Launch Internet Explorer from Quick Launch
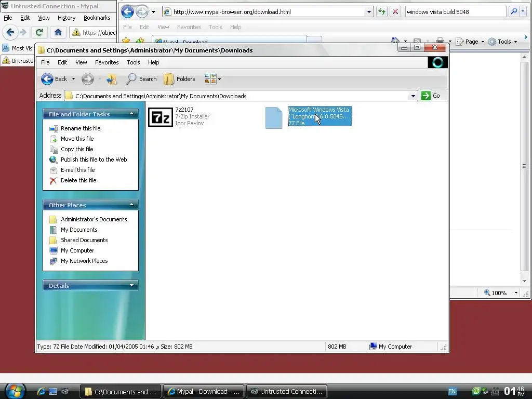 pos(41,392)
